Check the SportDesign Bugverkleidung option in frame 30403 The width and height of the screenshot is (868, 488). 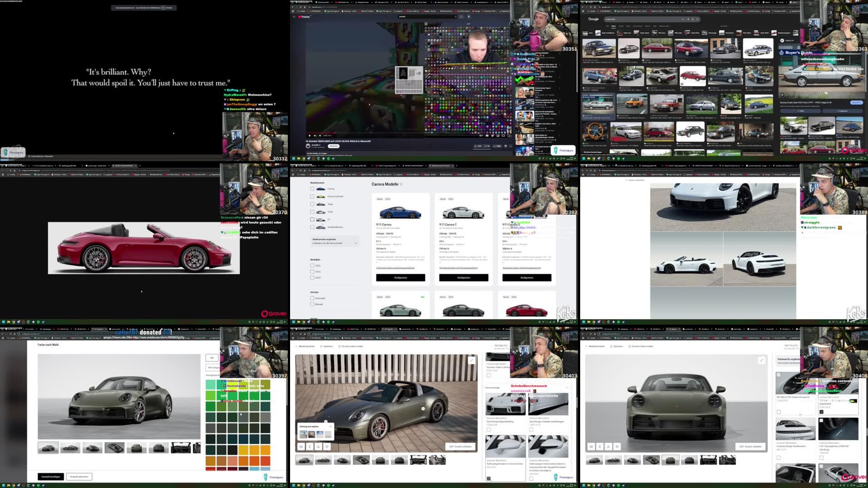pos(488,429)
